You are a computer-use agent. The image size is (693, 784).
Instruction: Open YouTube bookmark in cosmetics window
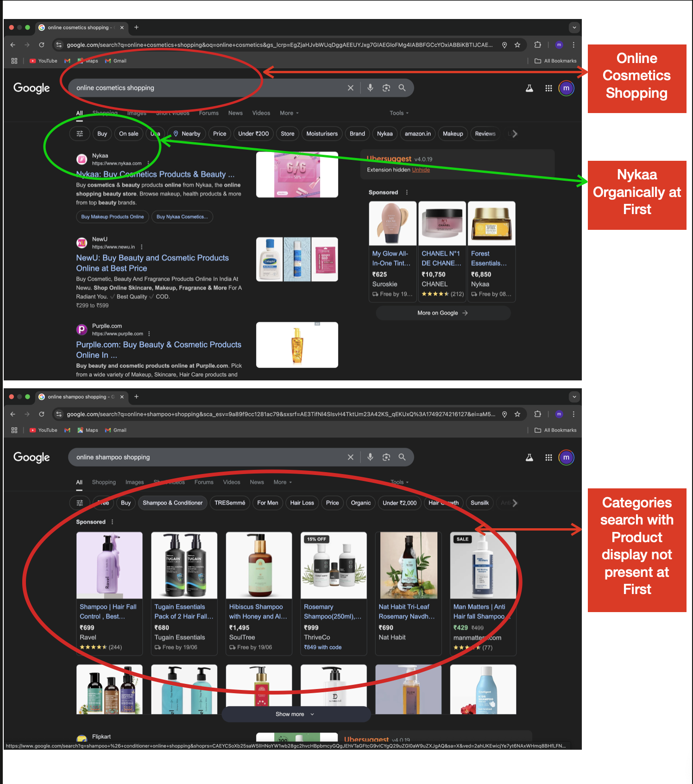tap(44, 61)
